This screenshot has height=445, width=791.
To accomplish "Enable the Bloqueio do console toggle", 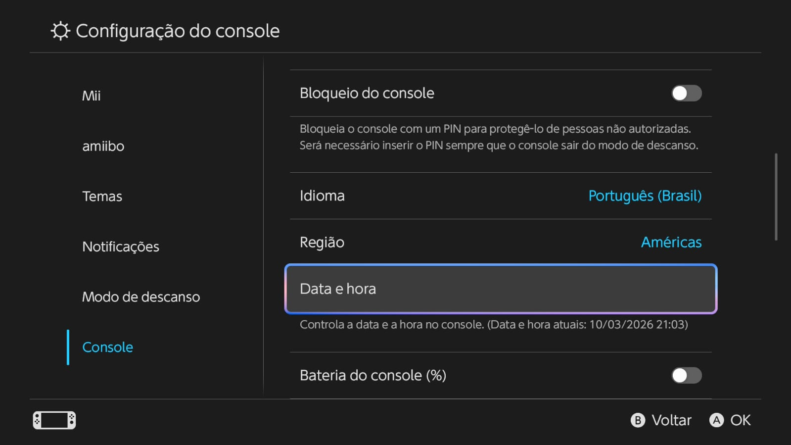I will click(x=686, y=93).
